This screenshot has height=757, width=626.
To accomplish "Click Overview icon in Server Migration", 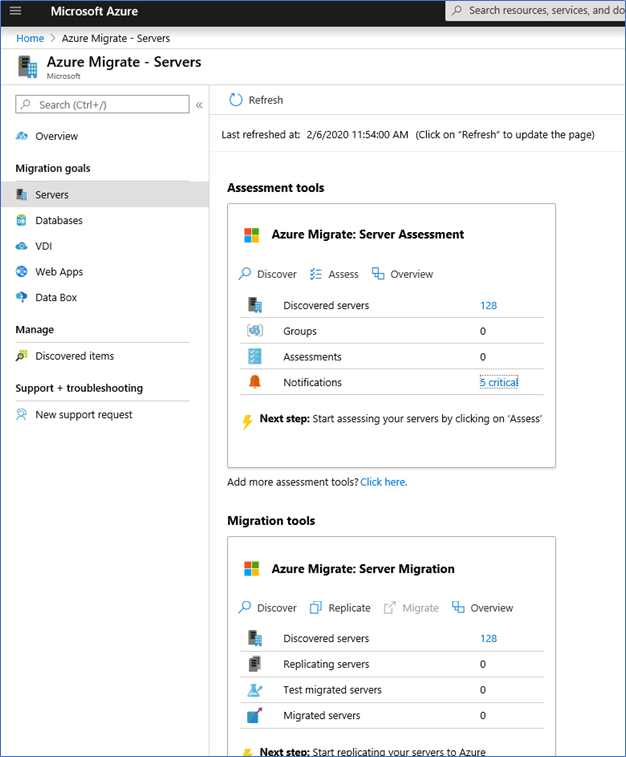I will [x=458, y=607].
